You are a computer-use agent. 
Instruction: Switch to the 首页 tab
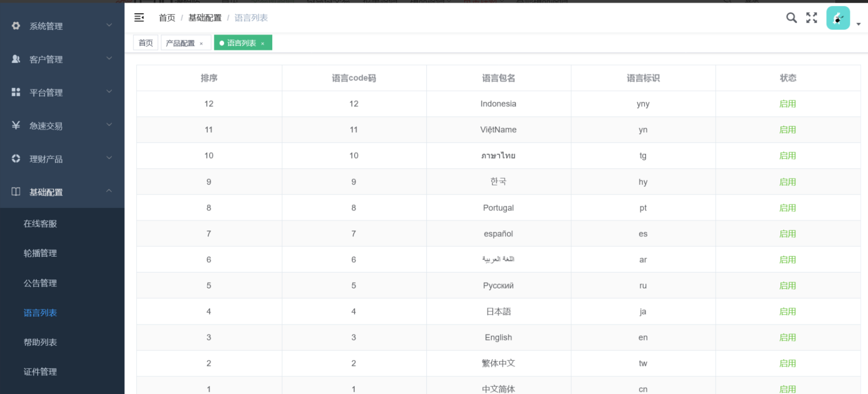point(145,43)
